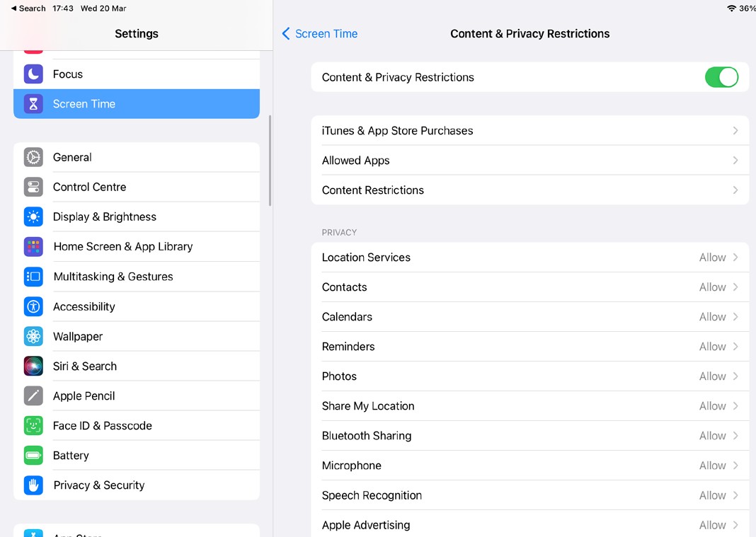Select Screen Time in settings sidebar

137,103
